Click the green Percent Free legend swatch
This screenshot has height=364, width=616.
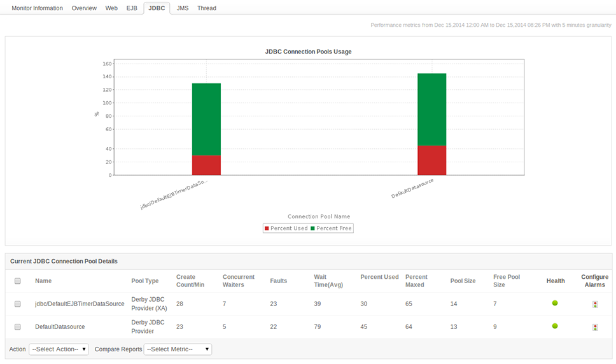click(x=312, y=228)
